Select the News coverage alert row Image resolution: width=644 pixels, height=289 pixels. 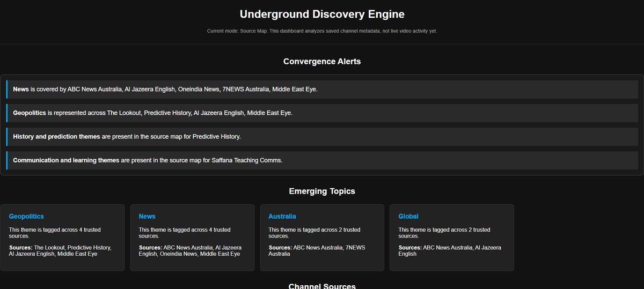(322, 90)
